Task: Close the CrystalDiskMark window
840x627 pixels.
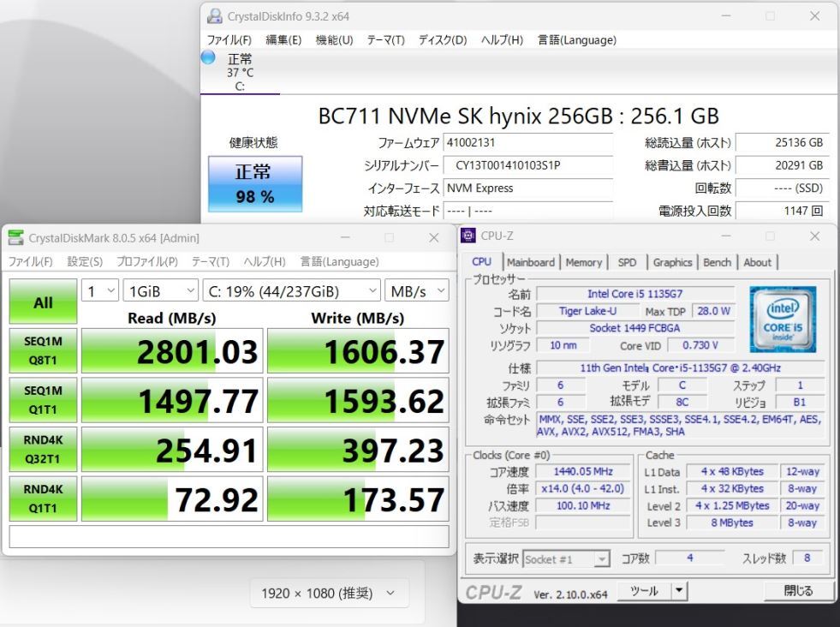Action: 434,237
